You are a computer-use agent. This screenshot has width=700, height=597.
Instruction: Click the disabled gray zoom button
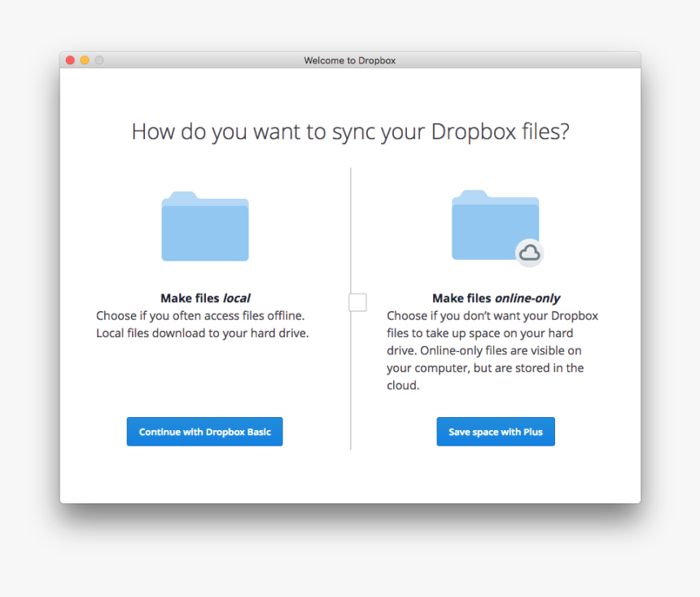(x=99, y=60)
